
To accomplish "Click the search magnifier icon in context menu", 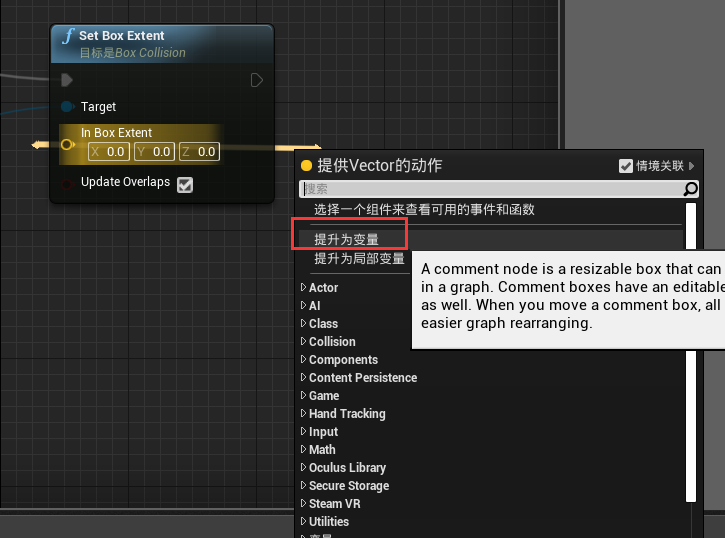I will (691, 189).
